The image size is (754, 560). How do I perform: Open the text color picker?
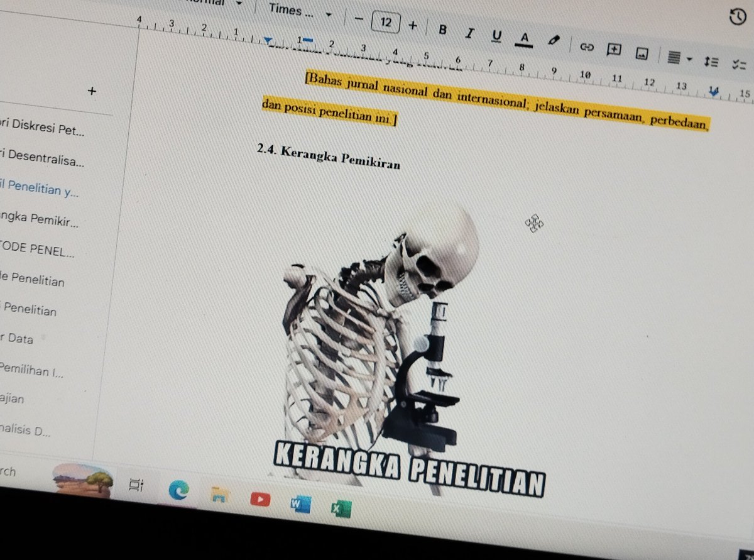coord(523,39)
